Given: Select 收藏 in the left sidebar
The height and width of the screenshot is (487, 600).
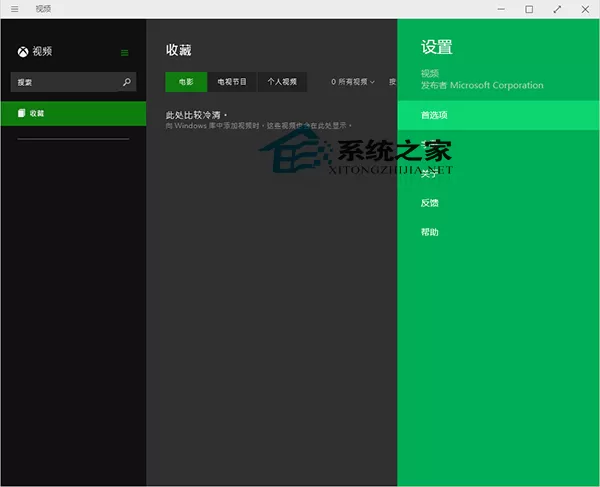Looking at the screenshot, I should (73, 114).
